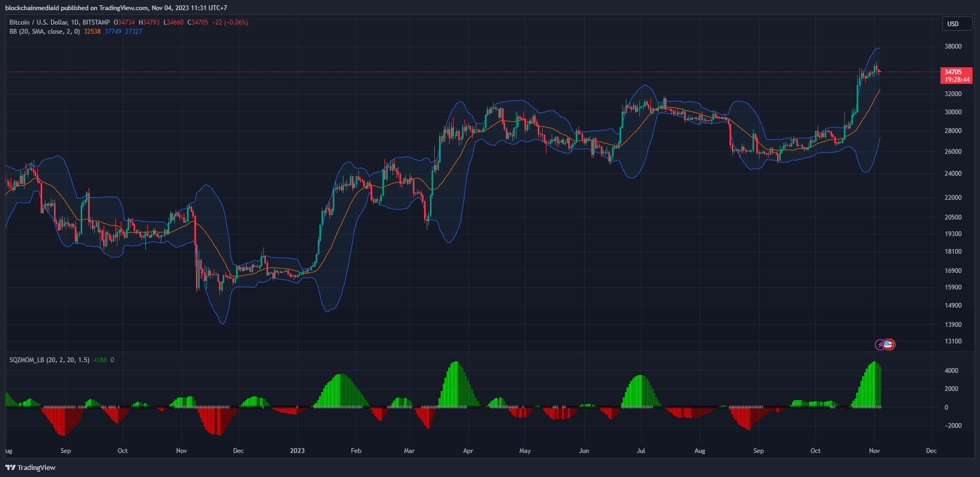The height and width of the screenshot is (477, 980).
Task: Click the 14900 price axis label
Action: click(x=953, y=306)
